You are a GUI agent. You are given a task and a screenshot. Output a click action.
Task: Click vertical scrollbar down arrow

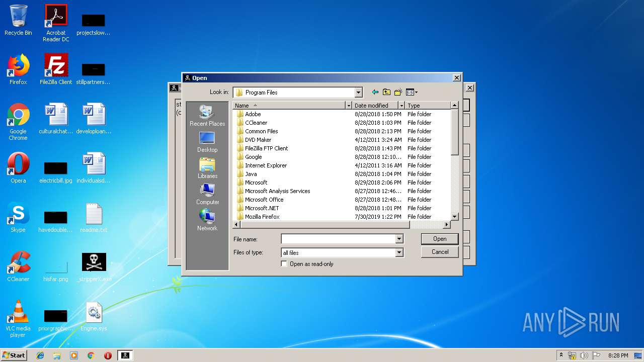click(x=454, y=217)
